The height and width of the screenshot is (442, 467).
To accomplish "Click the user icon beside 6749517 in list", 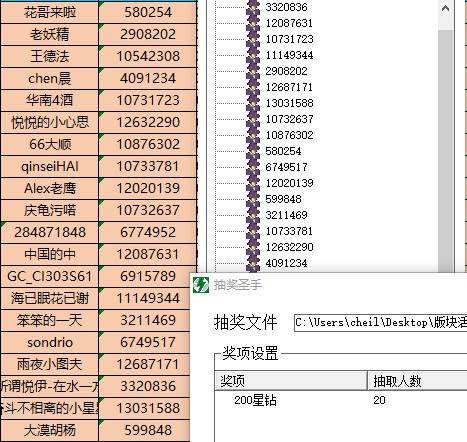I will [x=253, y=167].
